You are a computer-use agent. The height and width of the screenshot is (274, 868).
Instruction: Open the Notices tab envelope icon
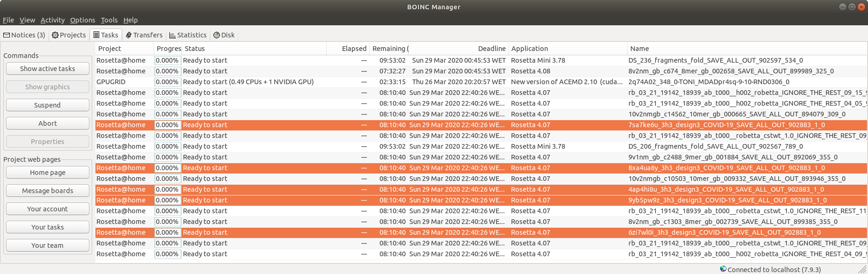point(7,35)
